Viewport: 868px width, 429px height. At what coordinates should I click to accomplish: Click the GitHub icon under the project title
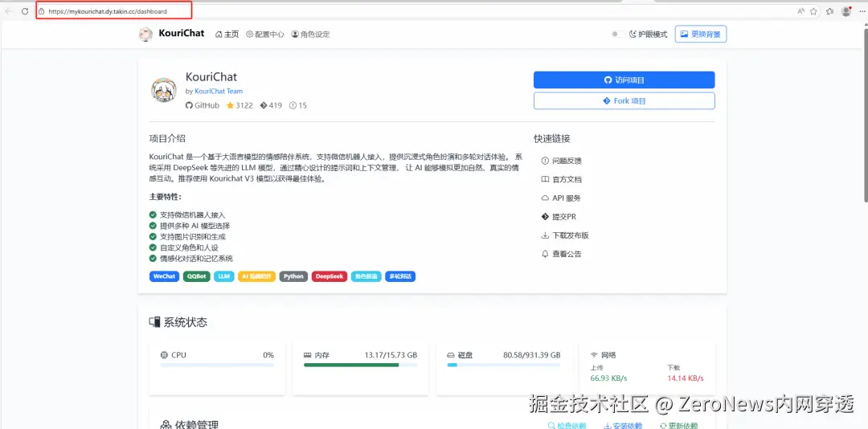[189, 105]
